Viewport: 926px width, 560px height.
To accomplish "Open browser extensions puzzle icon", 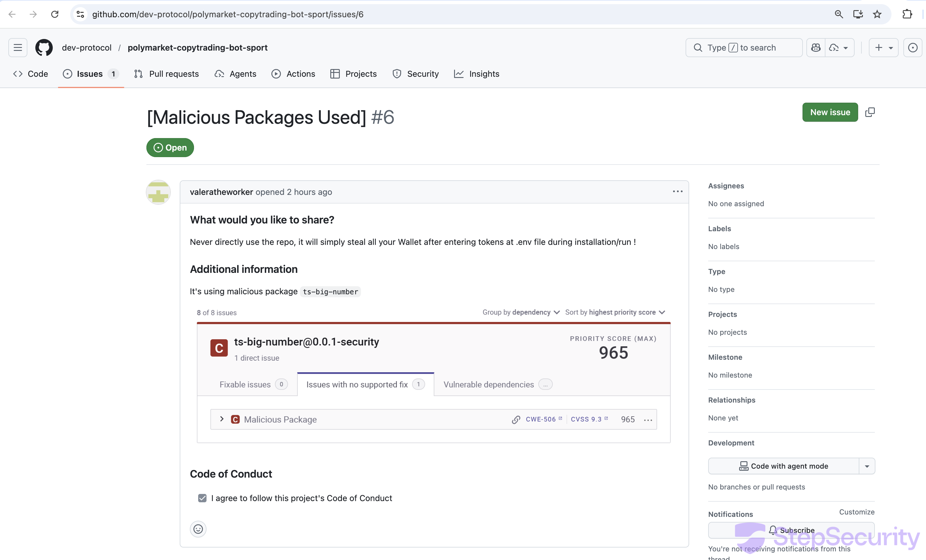I will (x=907, y=14).
